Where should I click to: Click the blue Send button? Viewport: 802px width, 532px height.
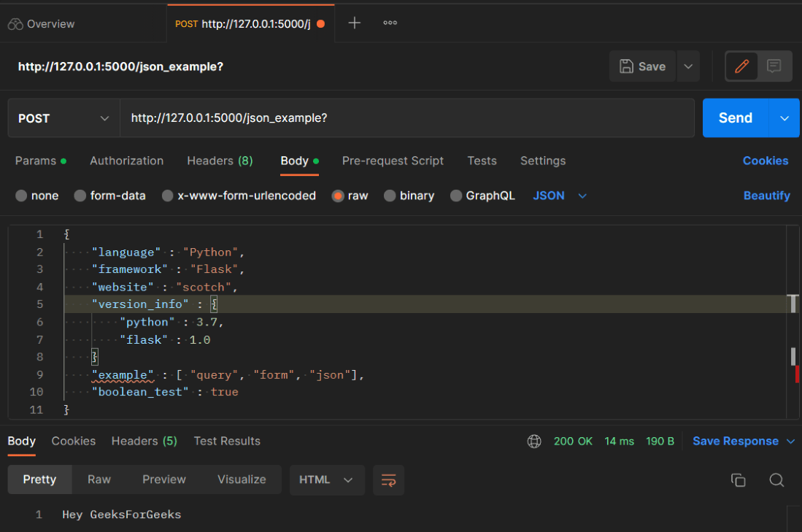click(x=736, y=118)
